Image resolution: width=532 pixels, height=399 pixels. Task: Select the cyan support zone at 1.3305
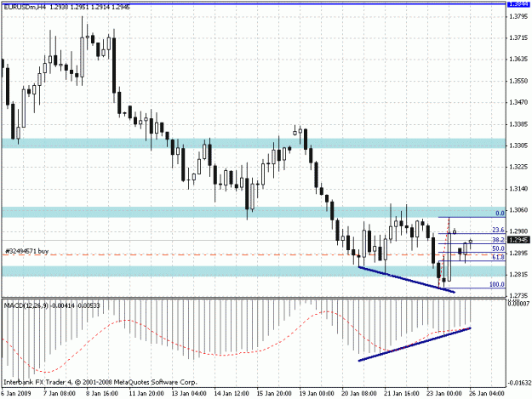click(x=254, y=144)
